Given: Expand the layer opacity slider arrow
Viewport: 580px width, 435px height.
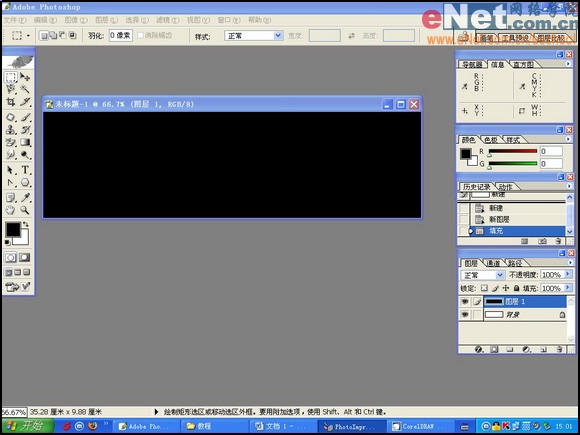Looking at the screenshot, I should click(568, 274).
